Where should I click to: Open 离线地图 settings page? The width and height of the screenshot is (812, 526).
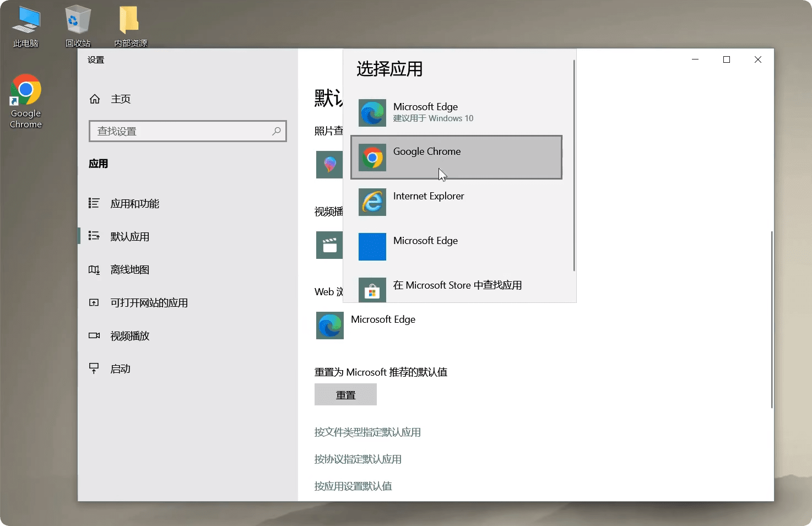[130, 270]
